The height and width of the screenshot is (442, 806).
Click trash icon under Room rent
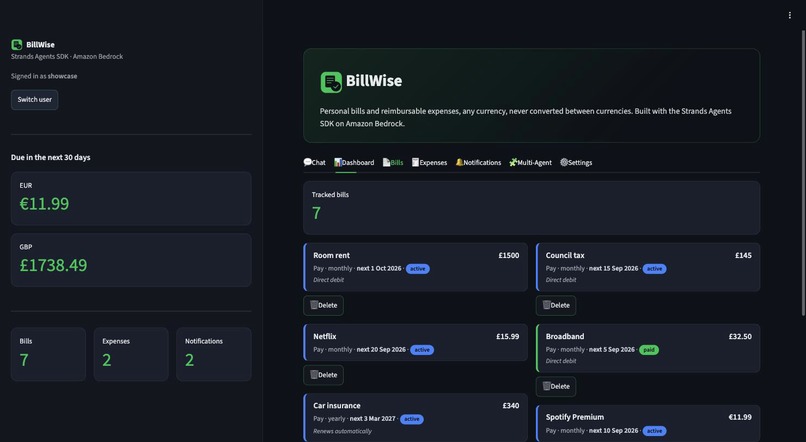[314, 305]
